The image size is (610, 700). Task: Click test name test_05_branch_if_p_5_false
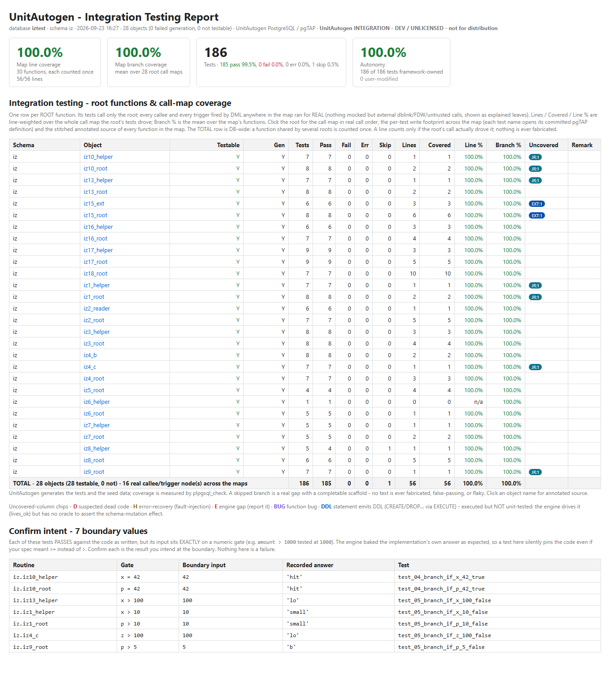441,647
